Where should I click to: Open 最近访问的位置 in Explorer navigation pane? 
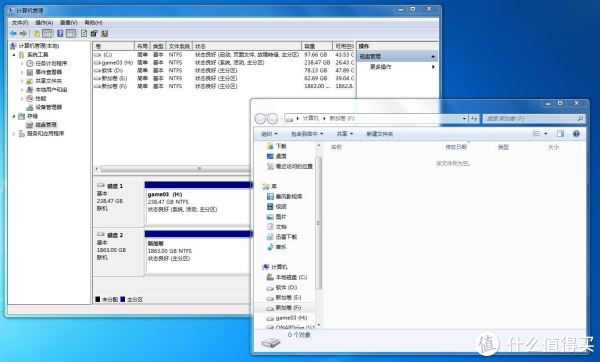294,167
